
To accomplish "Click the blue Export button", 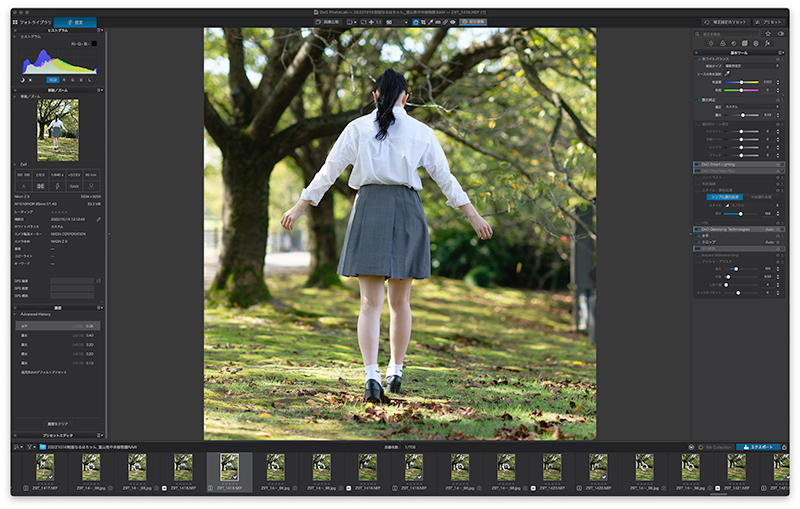I will [758, 447].
